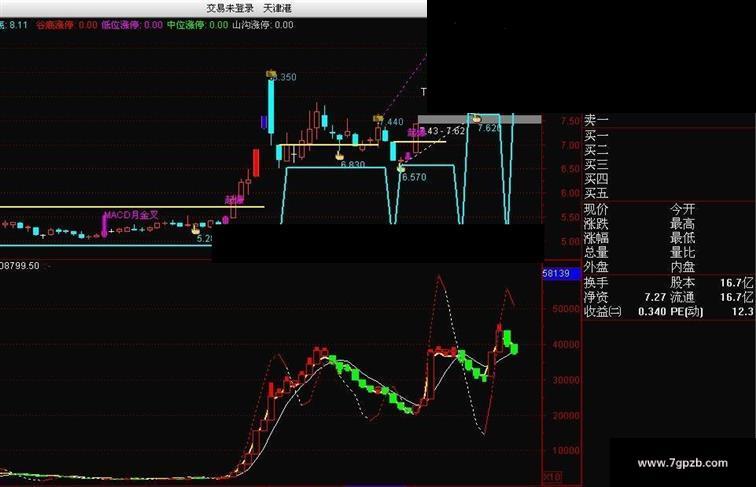Click the X10 scale box at the volume axis
Screen dimensions: 756x487
(552, 477)
